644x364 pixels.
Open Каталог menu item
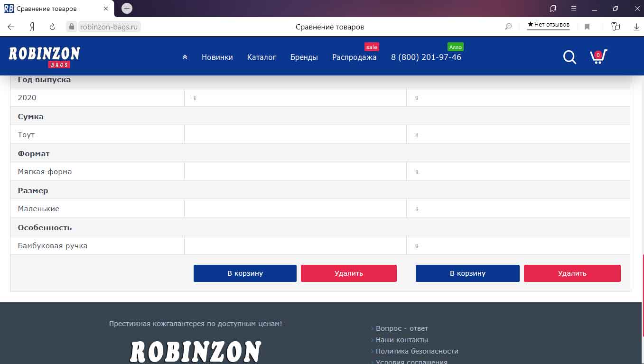[261, 57]
